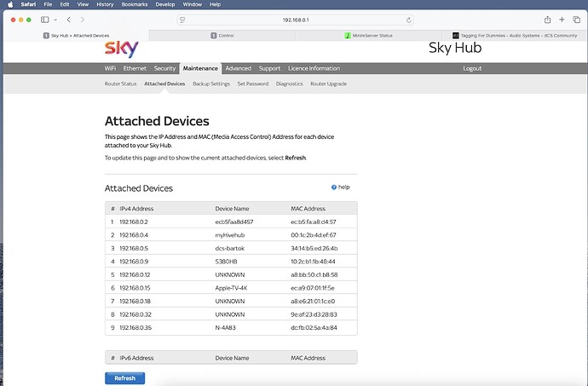
Task: Go to the WiFi section
Action: [110, 68]
